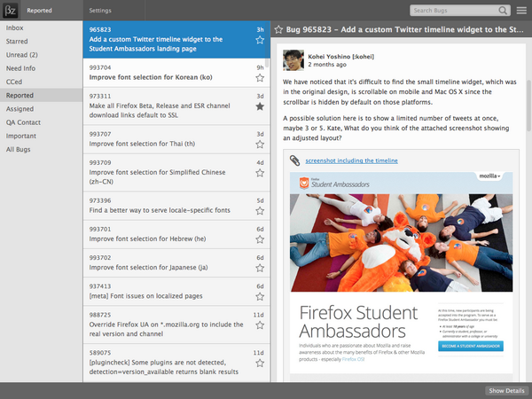Open Unread (2) folder

tap(41, 55)
